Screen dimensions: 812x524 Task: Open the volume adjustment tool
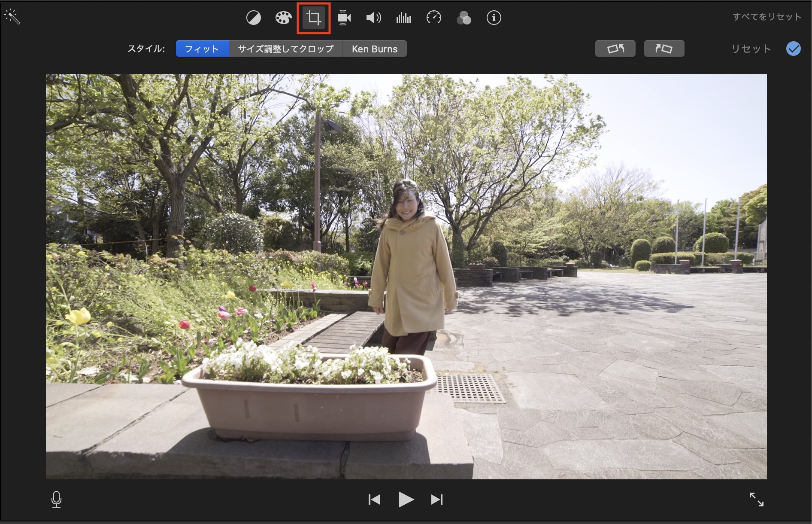coord(373,18)
